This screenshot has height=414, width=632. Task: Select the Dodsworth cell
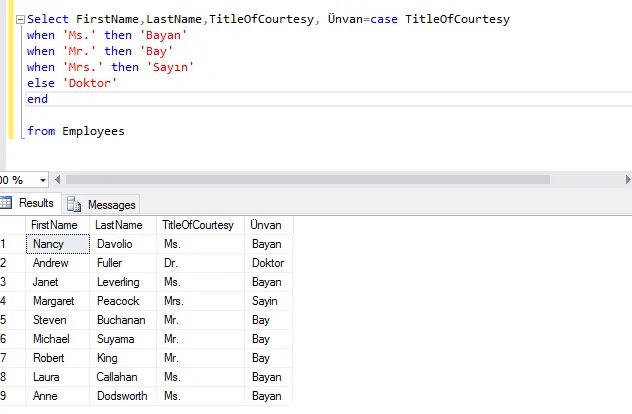pyautogui.click(x=123, y=396)
